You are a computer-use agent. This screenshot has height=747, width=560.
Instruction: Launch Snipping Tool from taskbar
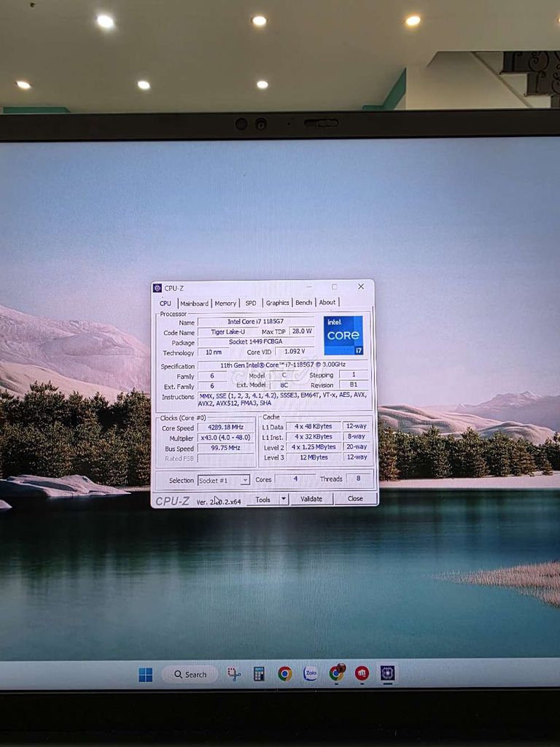(234, 674)
